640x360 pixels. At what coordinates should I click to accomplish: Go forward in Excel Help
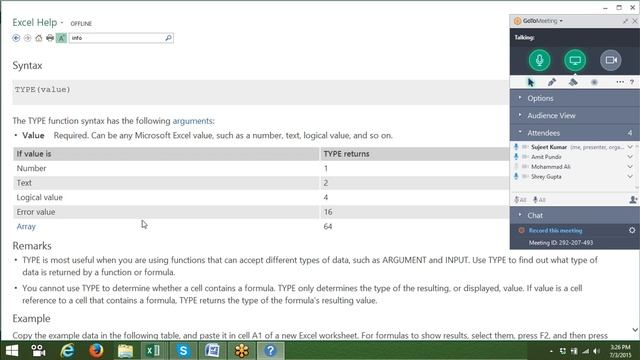27,38
